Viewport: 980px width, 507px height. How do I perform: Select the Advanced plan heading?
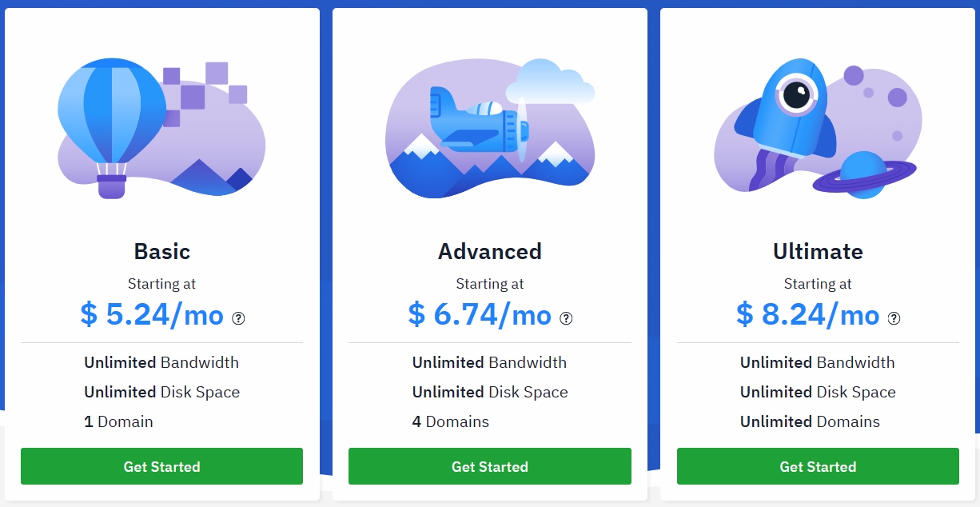pyautogui.click(x=490, y=251)
